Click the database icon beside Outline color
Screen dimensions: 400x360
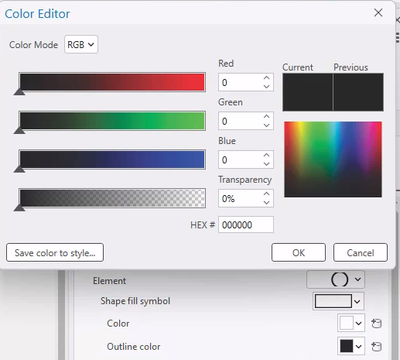pyautogui.click(x=376, y=347)
